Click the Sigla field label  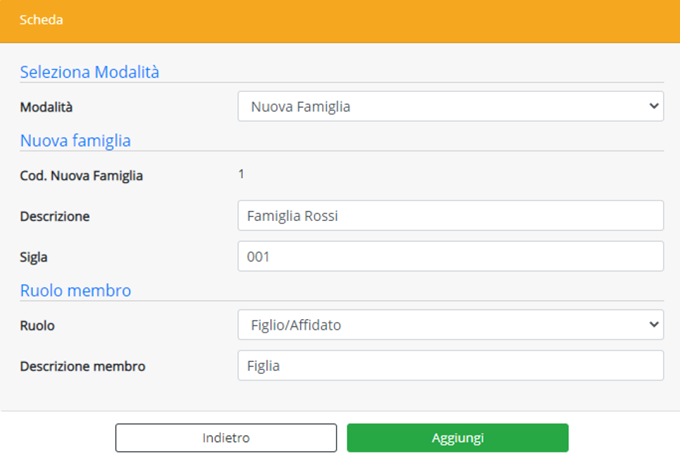pos(34,257)
